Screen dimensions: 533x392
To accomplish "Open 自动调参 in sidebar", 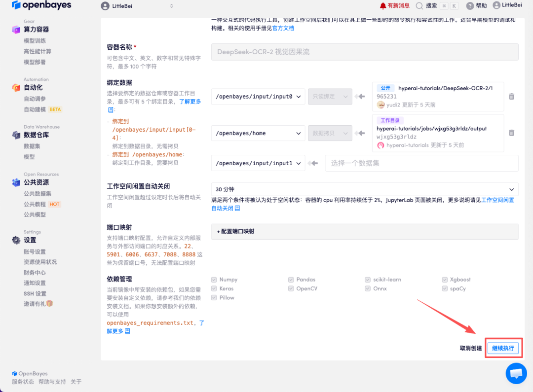I will point(35,99).
